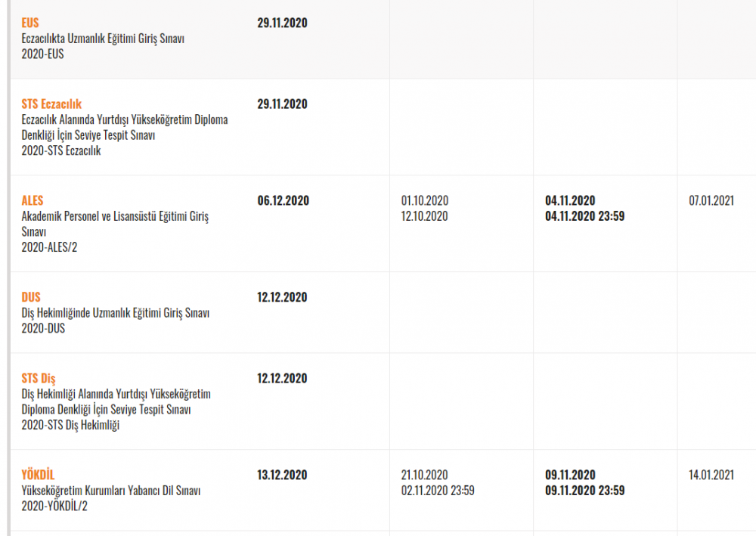Click the 2020-STS Diş Hekimliği code text
Image resolution: width=756 pixels, height=536 pixels.
[x=71, y=425]
